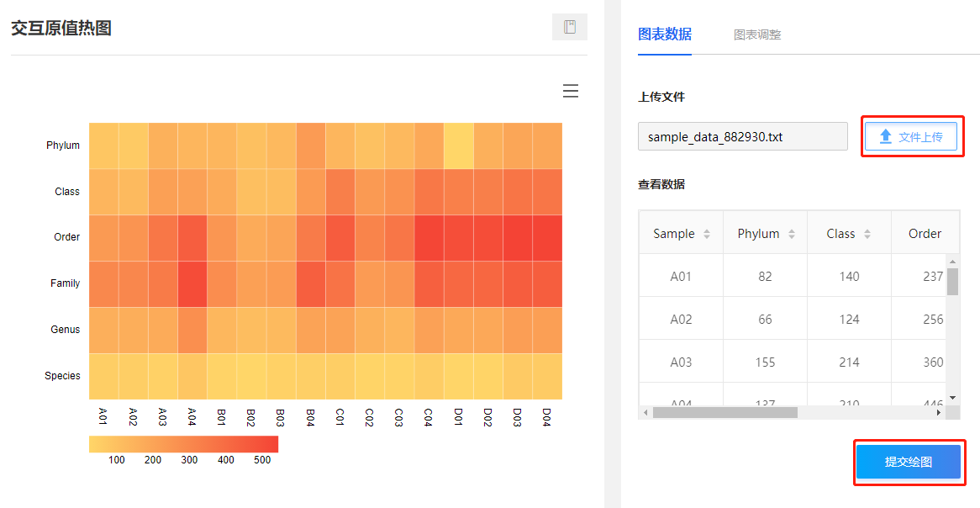Click the Family row cell at A04
Image resolution: width=980 pixels, height=508 pixels.
[x=192, y=283]
